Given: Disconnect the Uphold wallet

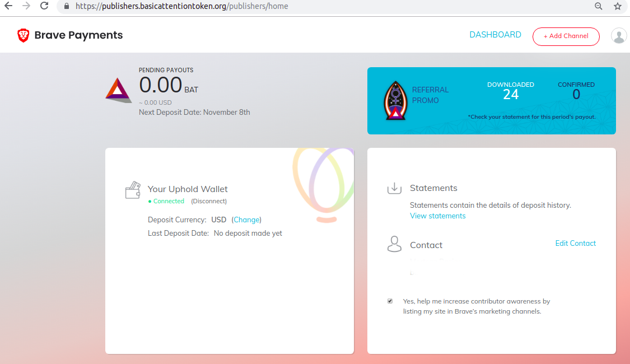Looking at the screenshot, I should point(209,201).
